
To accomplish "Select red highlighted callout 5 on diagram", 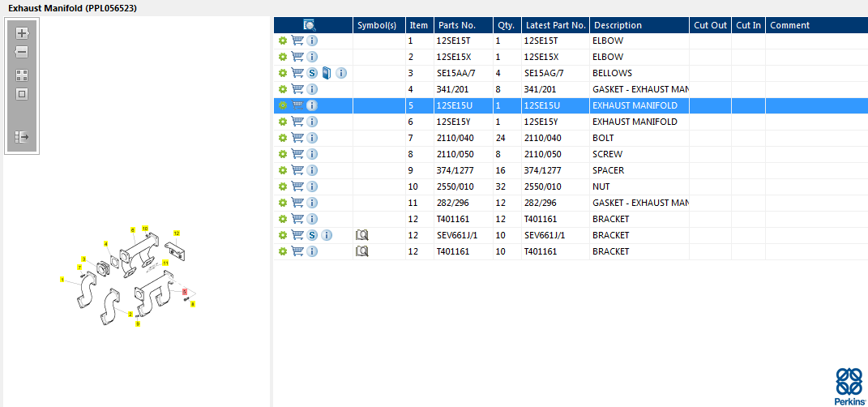I will click(x=184, y=291).
